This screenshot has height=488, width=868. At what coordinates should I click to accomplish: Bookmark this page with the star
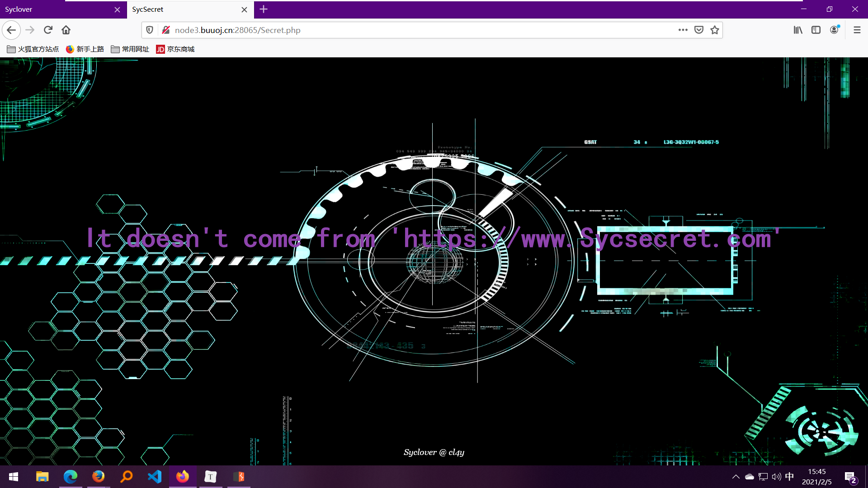click(x=715, y=30)
